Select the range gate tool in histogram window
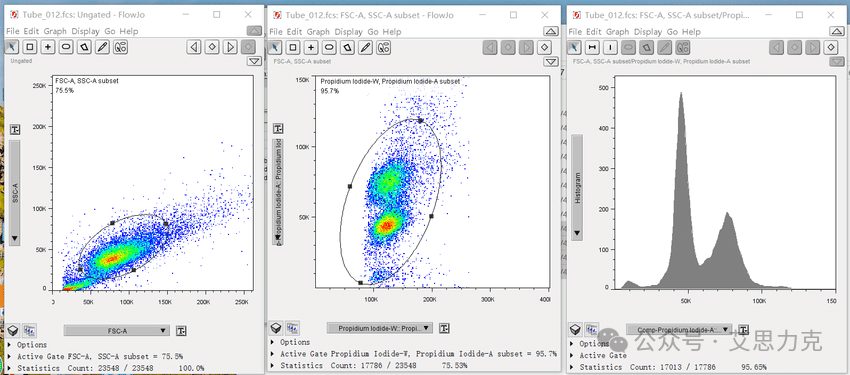This screenshot has height=375, width=850. [x=592, y=47]
